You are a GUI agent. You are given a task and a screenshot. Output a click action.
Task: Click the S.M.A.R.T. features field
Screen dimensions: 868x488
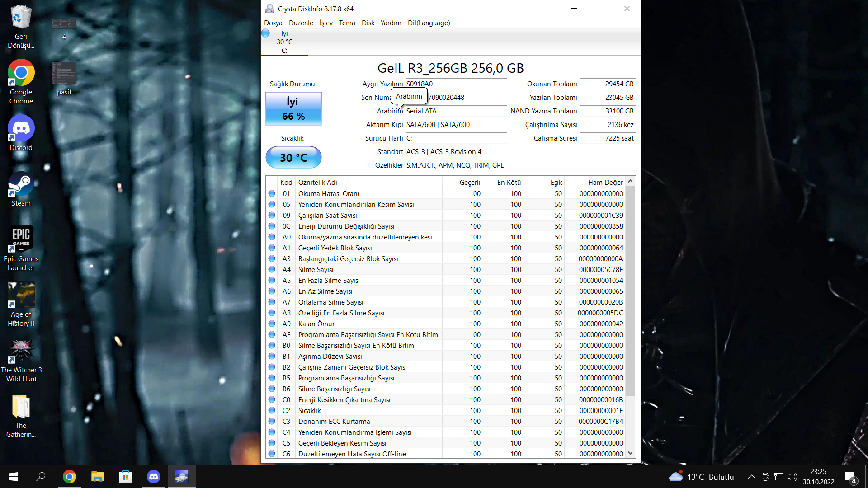520,165
